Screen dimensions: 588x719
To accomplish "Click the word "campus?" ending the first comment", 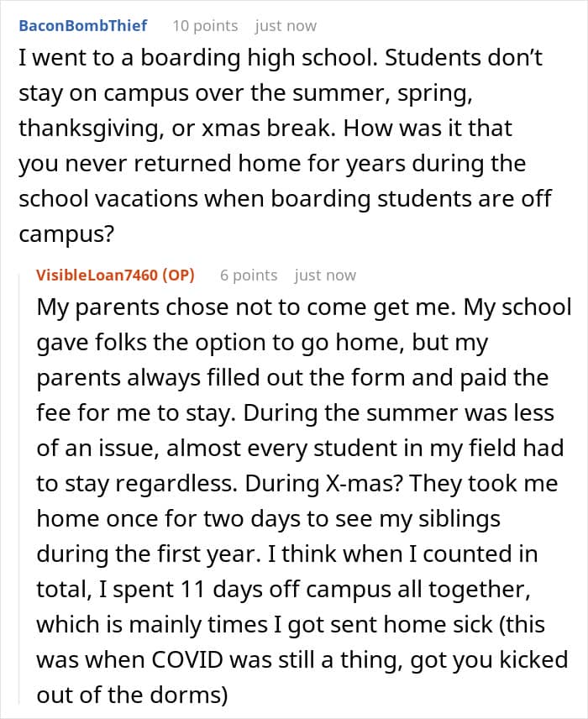I will 66,233.
